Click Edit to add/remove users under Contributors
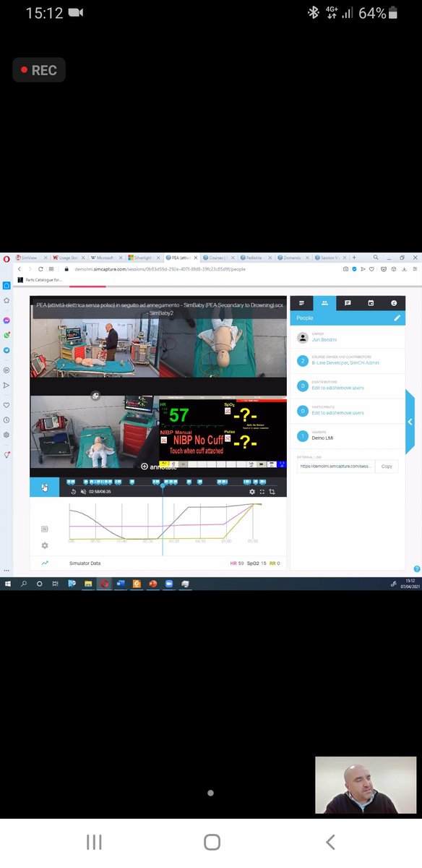 click(x=337, y=388)
